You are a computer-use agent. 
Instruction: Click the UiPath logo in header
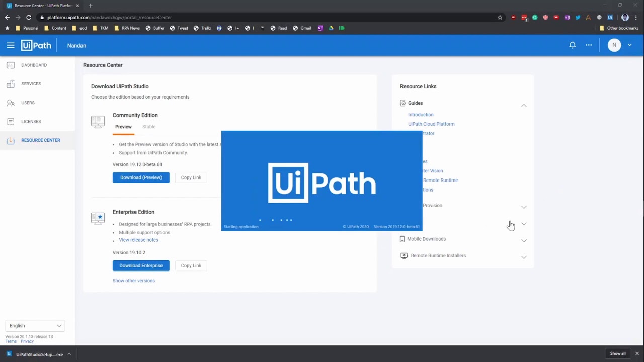click(36, 45)
